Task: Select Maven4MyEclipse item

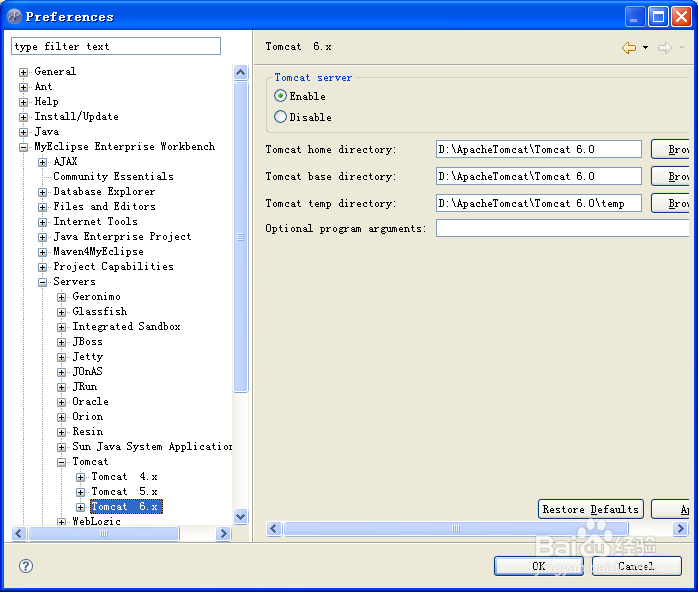Action: pos(98,251)
